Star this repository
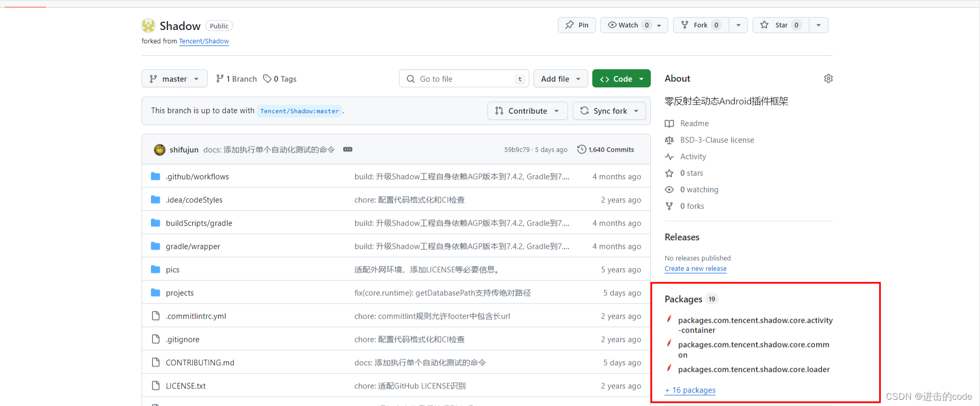Viewport: 980px width, 406px height. click(781, 25)
